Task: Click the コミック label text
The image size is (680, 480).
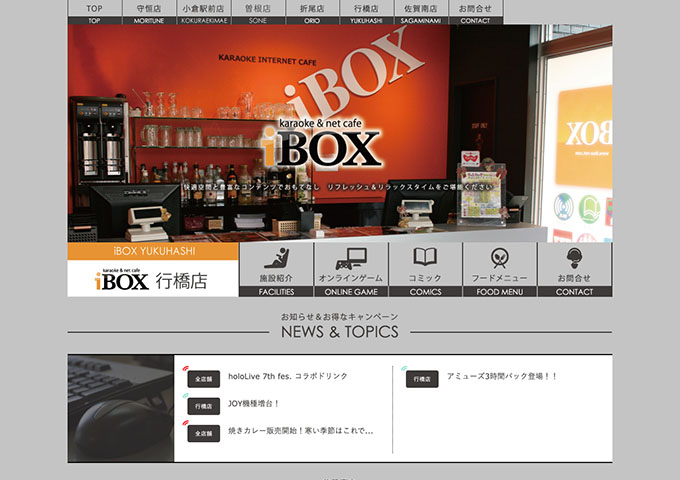Action: [x=425, y=278]
